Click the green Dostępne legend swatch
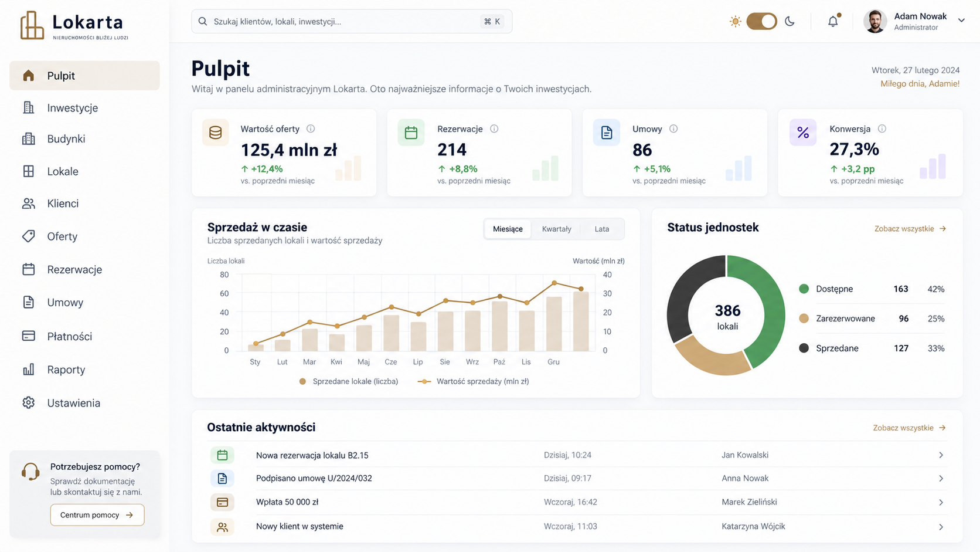Viewport: 980px width, 552px height. click(804, 289)
